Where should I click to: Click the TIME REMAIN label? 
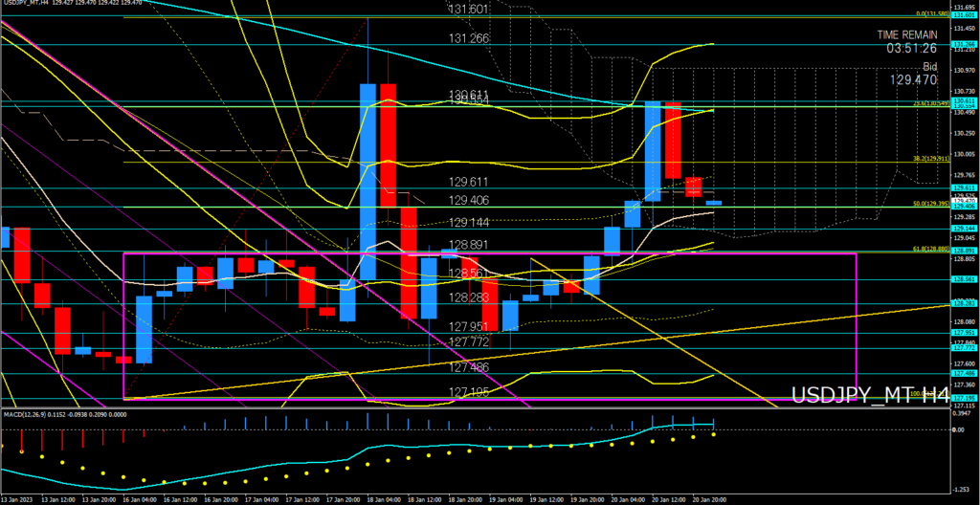coord(907,35)
